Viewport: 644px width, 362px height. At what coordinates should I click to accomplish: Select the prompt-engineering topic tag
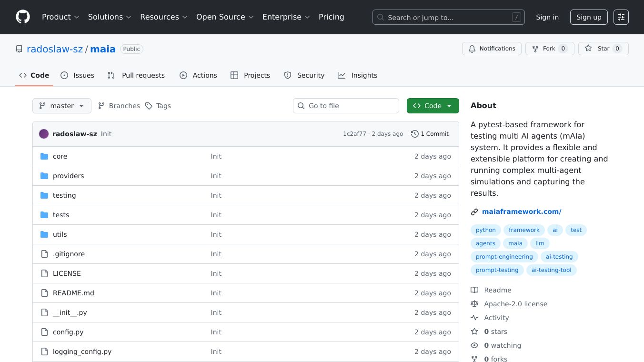pyautogui.click(x=504, y=257)
